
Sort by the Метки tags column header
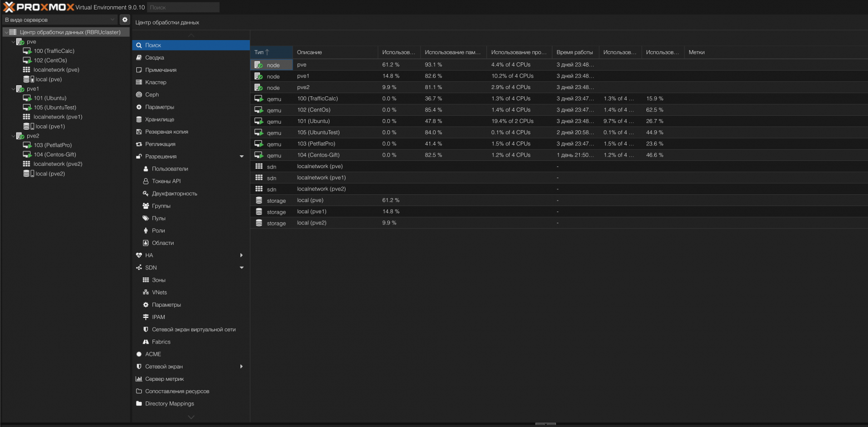697,52
